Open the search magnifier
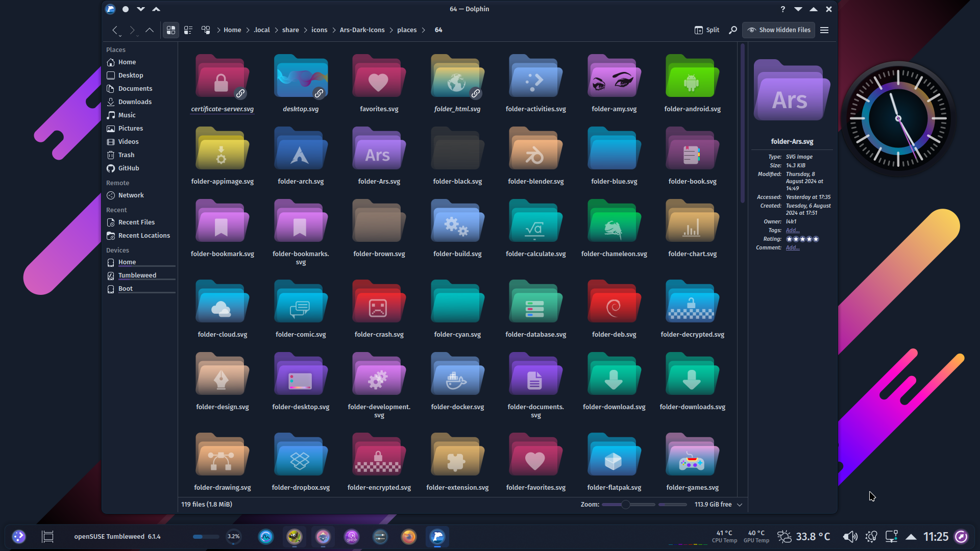 (x=733, y=30)
